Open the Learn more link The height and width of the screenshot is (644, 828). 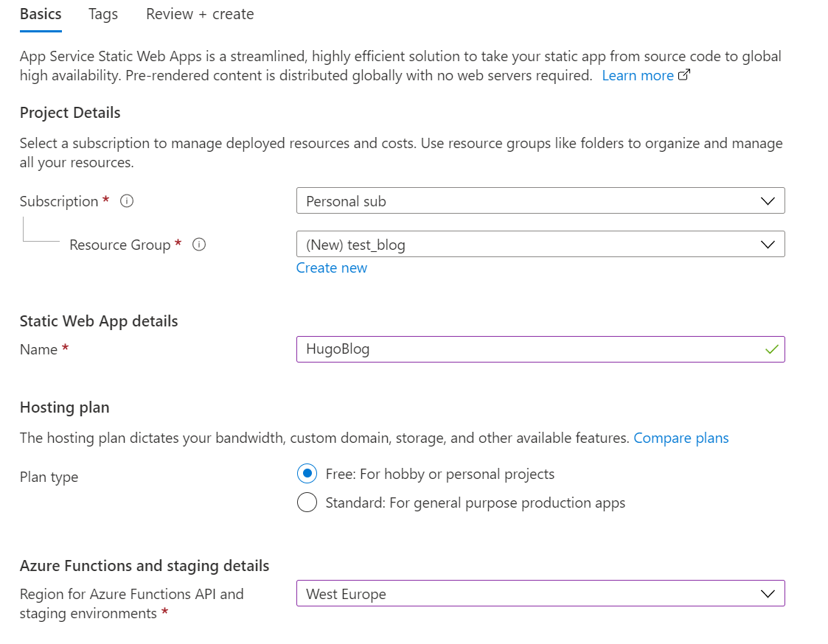tap(637, 75)
